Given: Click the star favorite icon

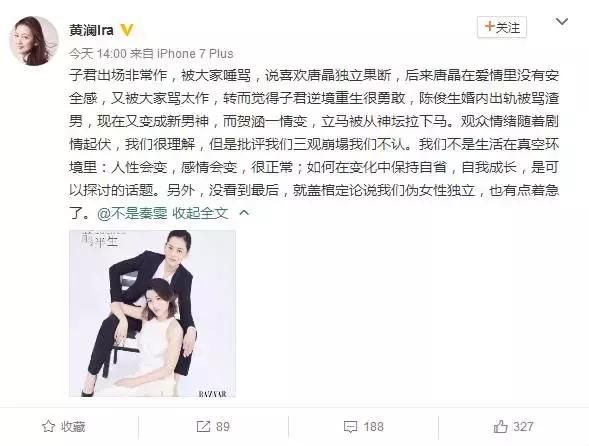Looking at the screenshot, I should pos(48,426).
